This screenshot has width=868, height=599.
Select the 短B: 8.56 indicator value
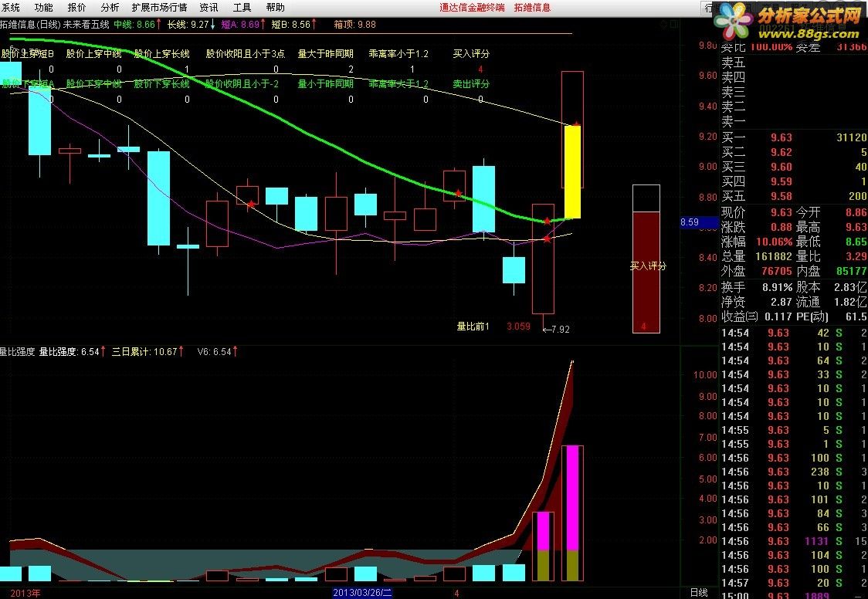[294, 25]
